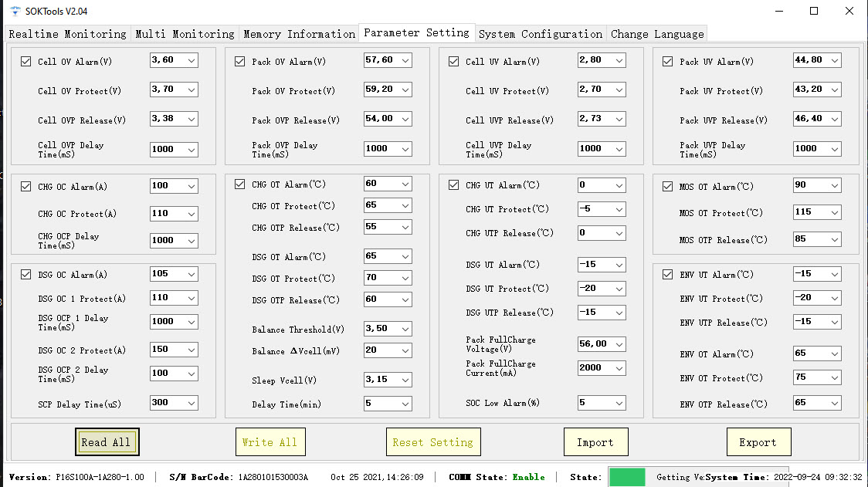This screenshot has width=868, height=487.
Task: Click the Export button
Action: (x=758, y=442)
